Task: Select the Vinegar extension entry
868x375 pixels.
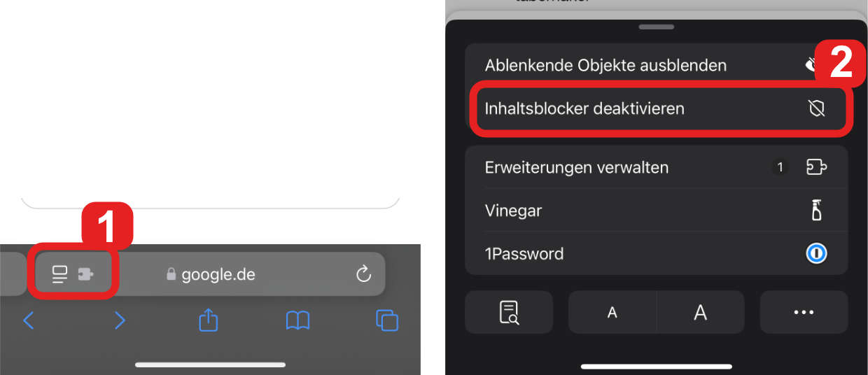Action: coord(657,211)
